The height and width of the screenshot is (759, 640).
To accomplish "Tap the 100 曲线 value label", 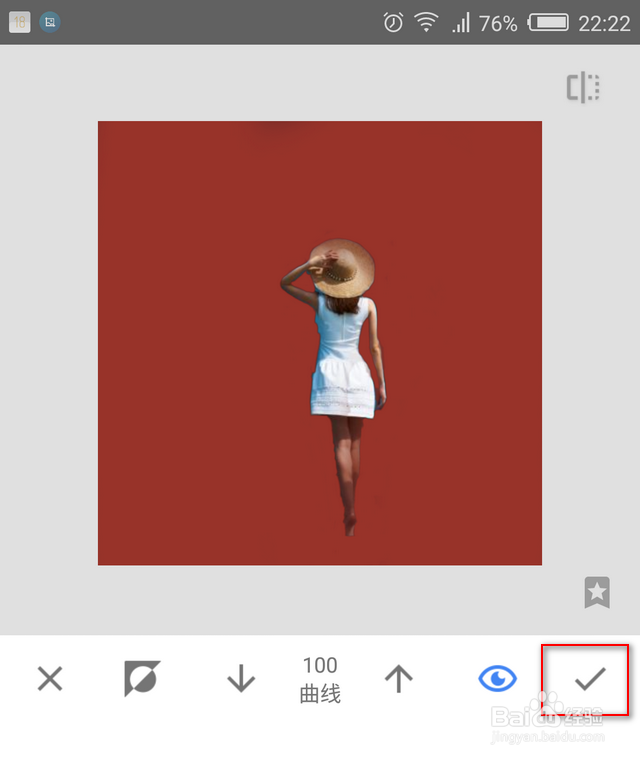I will [320, 679].
